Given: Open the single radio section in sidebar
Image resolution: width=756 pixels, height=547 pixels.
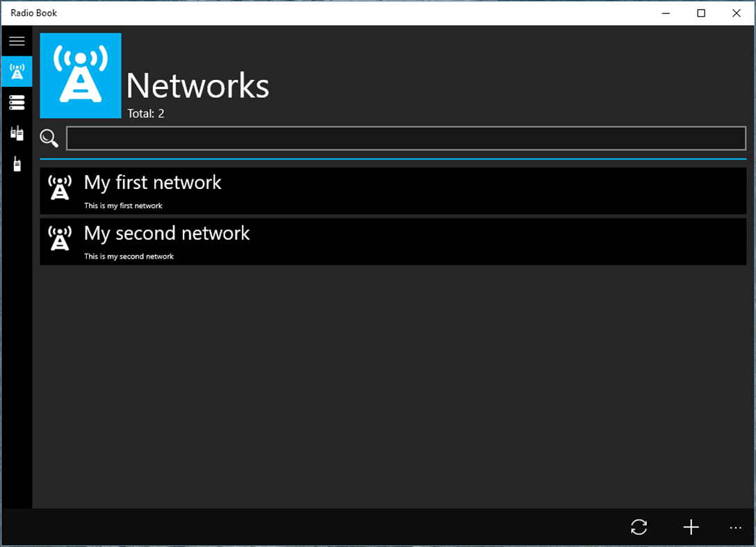Looking at the screenshot, I should click(16, 163).
